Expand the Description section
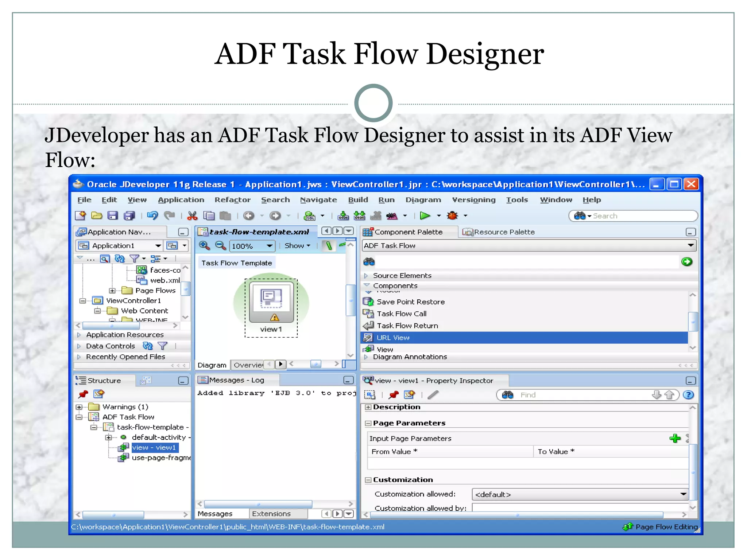 click(368, 407)
